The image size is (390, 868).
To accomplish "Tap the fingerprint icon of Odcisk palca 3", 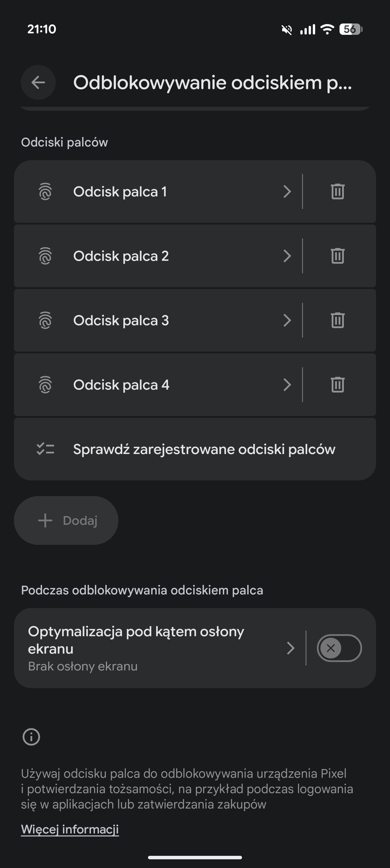I will click(45, 321).
